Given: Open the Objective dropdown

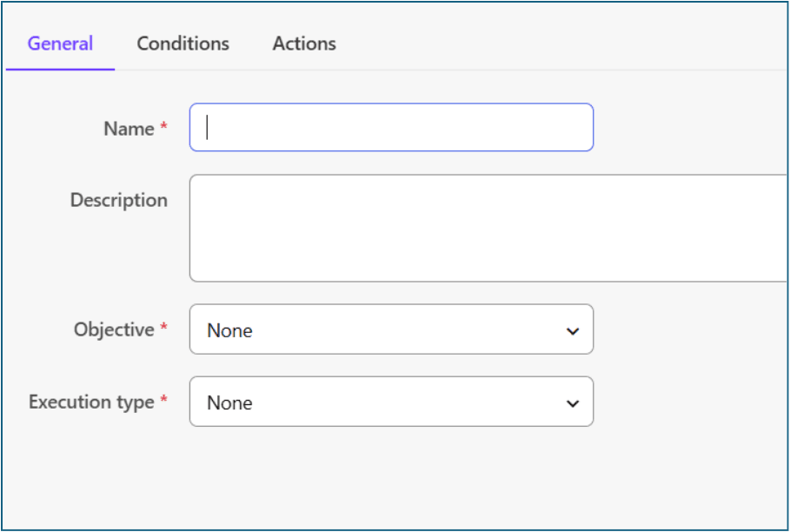Looking at the screenshot, I should (x=391, y=329).
